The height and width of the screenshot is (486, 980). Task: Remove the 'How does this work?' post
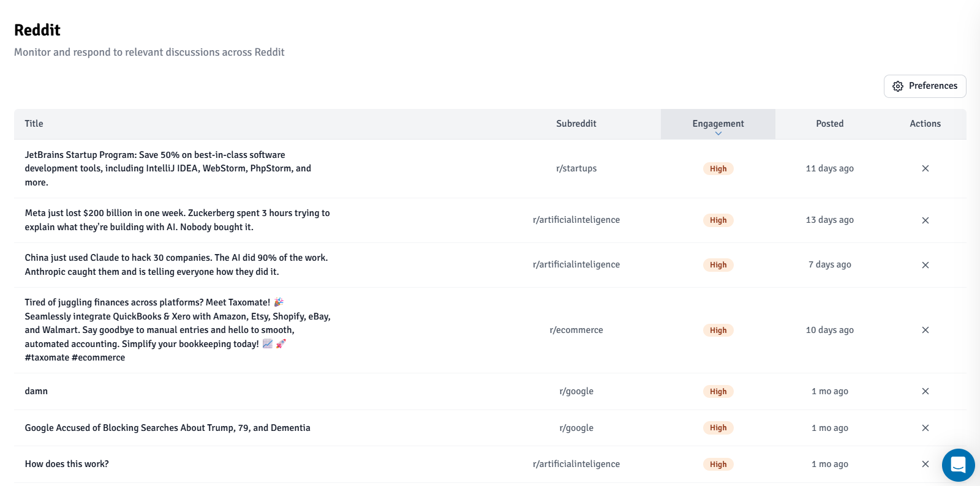(x=925, y=464)
